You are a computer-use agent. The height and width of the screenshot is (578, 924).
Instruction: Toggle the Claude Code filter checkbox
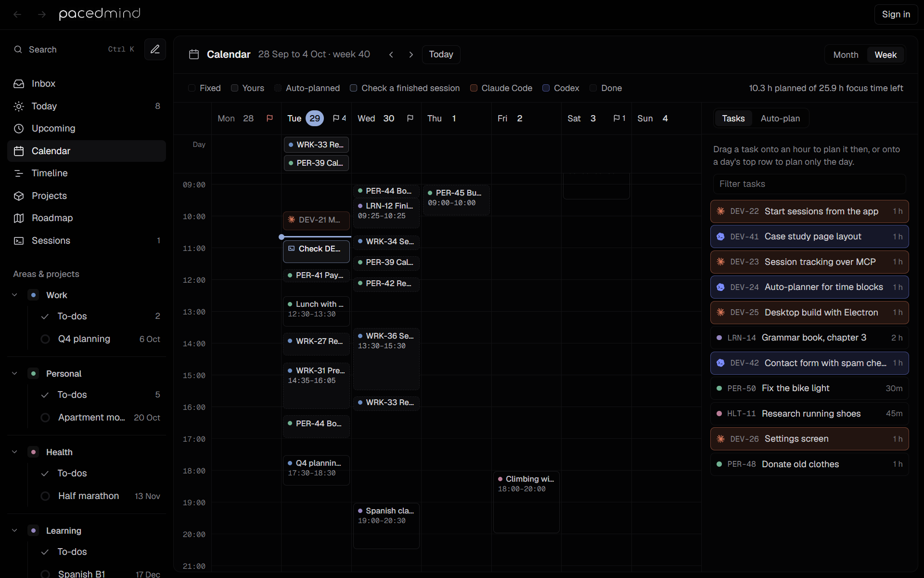pos(474,88)
